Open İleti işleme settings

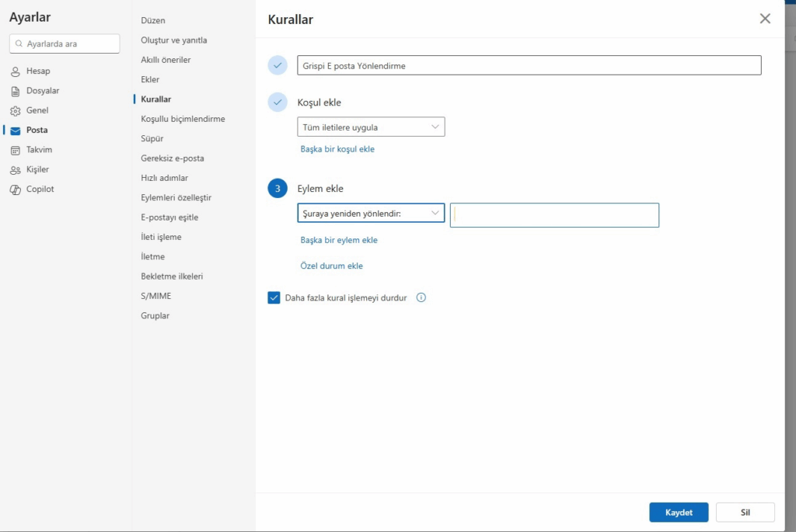click(x=161, y=237)
